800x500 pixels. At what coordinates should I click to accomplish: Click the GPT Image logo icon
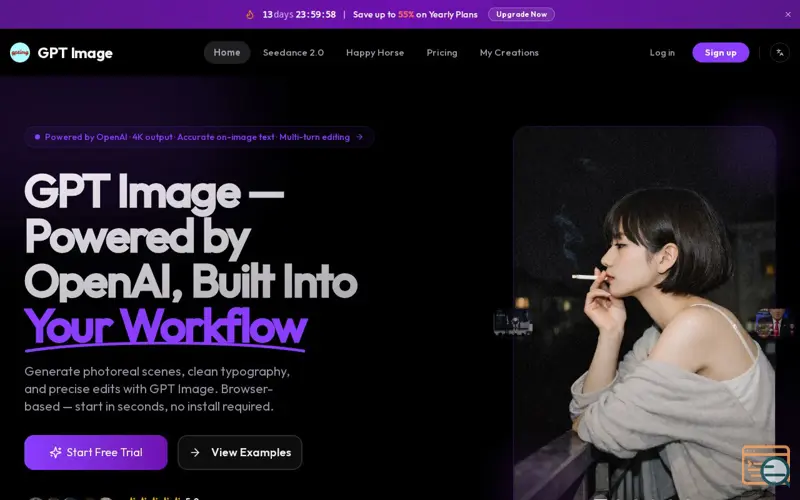pyautogui.click(x=20, y=53)
